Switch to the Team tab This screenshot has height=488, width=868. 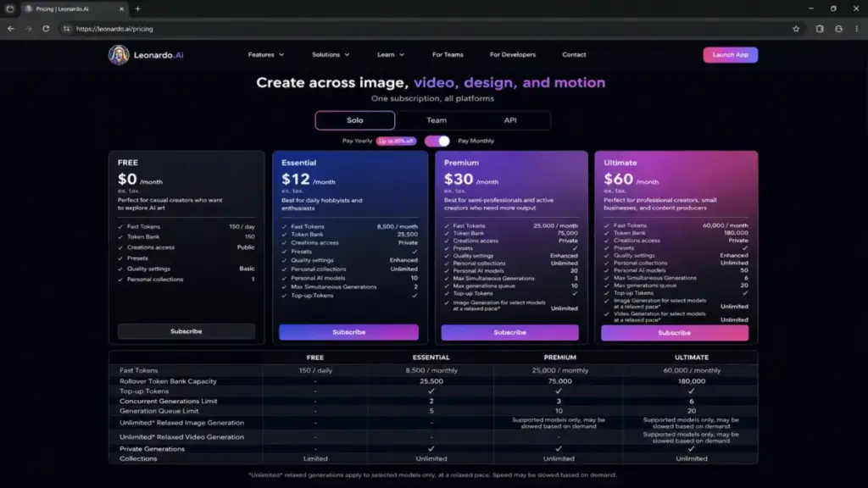437,120
